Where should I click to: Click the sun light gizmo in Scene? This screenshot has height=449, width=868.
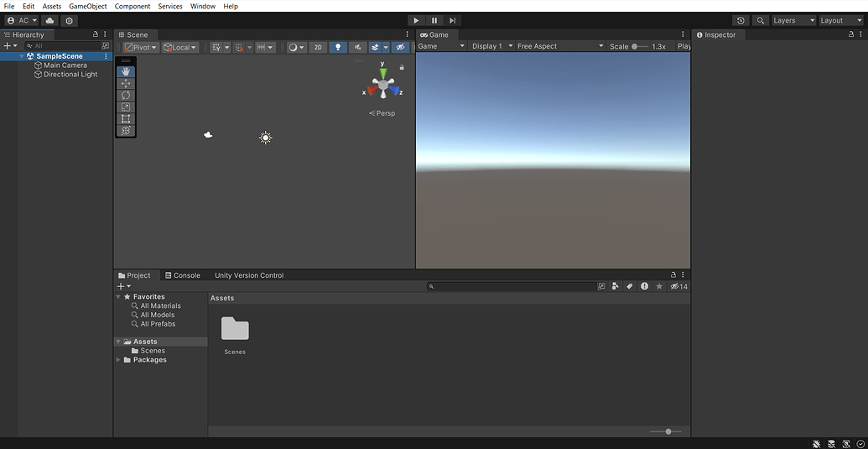[266, 138]
